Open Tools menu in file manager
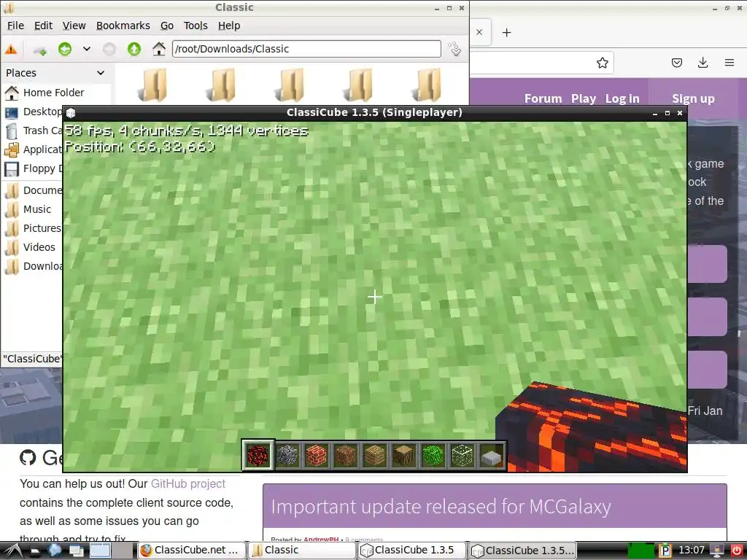 coord(196,26)
